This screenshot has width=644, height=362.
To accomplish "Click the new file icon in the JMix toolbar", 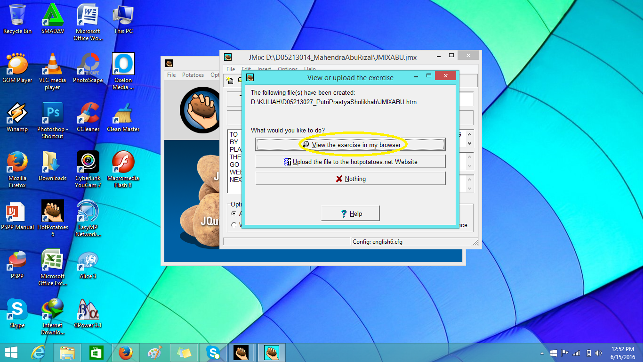I will 230,81.
